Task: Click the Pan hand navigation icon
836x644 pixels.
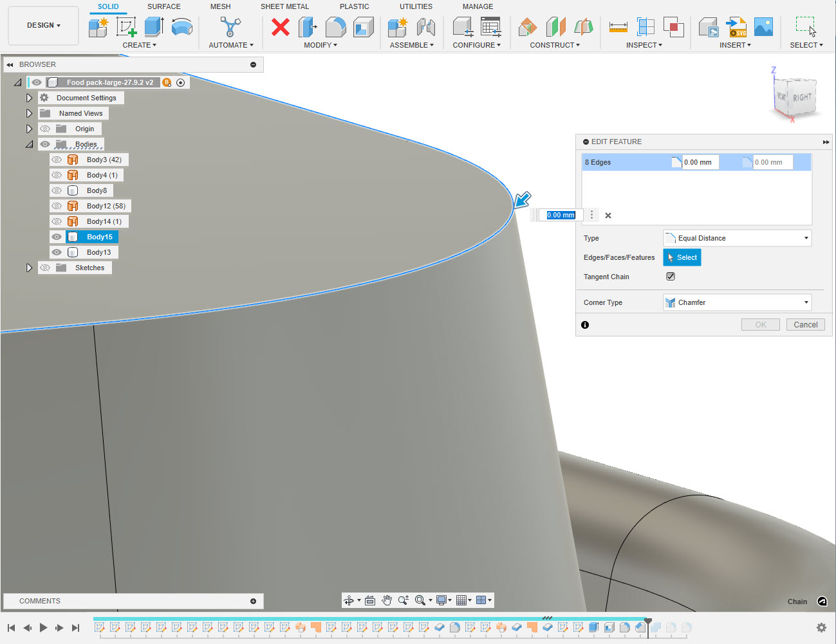Action: tap(387, 600)
